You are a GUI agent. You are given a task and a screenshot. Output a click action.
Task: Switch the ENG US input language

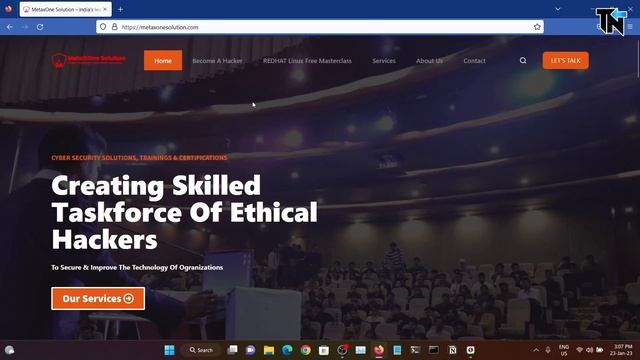(564, 350)
